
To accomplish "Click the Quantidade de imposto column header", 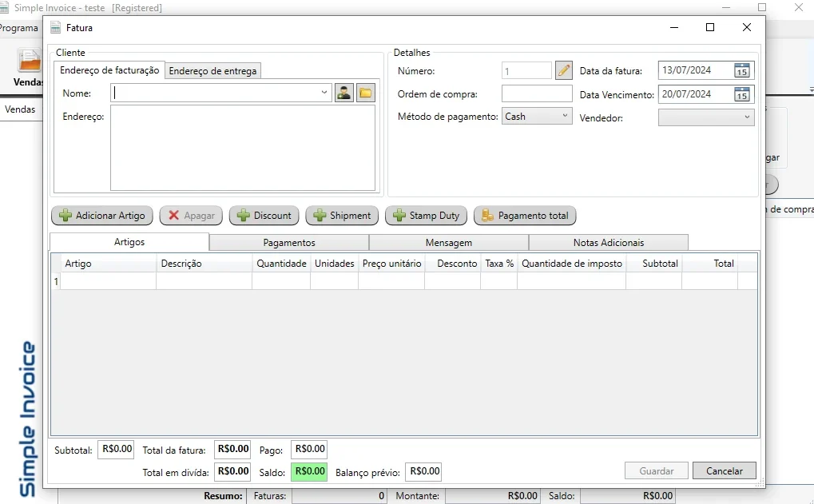I will pyautogui.click(x=572, y=263).
